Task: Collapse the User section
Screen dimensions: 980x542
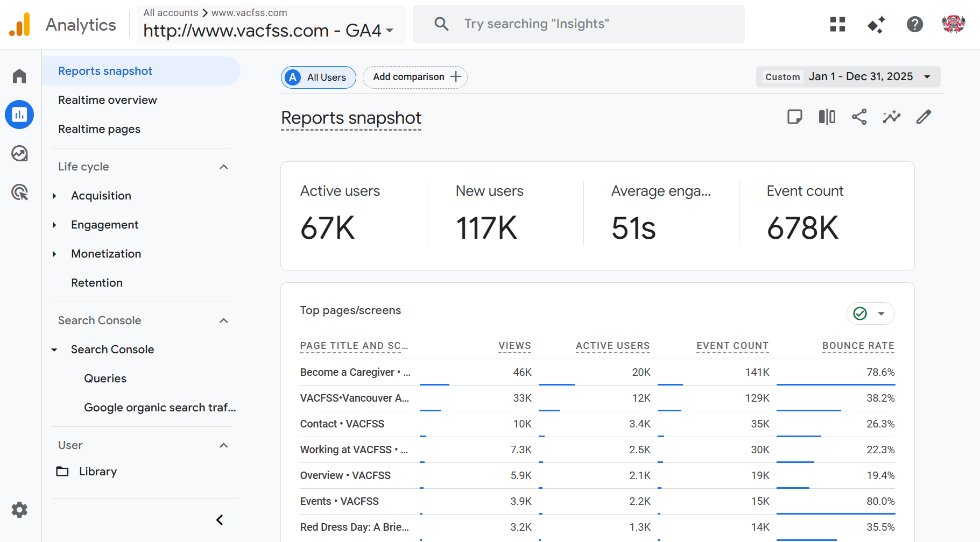Action: pyautogui.click(x=224, y=445)
